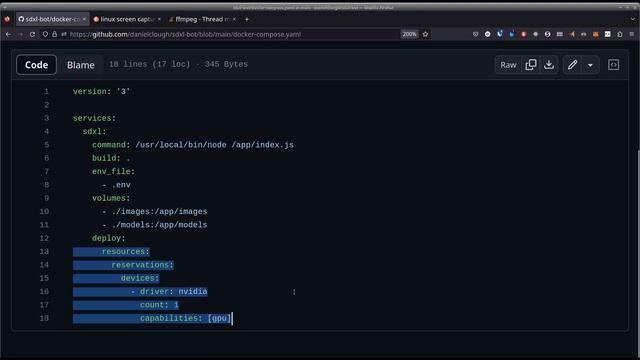Edit this file with pencil icon

[x=572, y=65]
